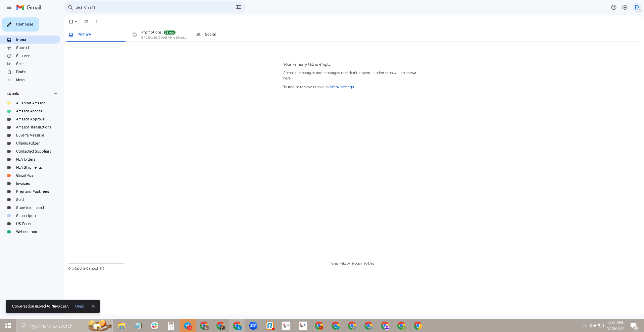
Task: Open Settings gear icon
Action: (625, 7)
